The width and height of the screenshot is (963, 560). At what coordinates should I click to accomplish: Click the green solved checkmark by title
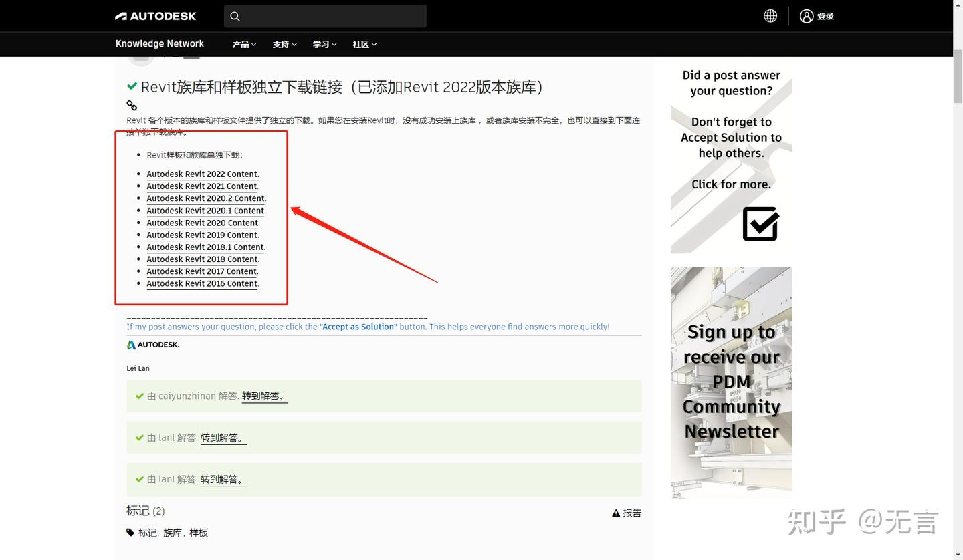[132, 87]
